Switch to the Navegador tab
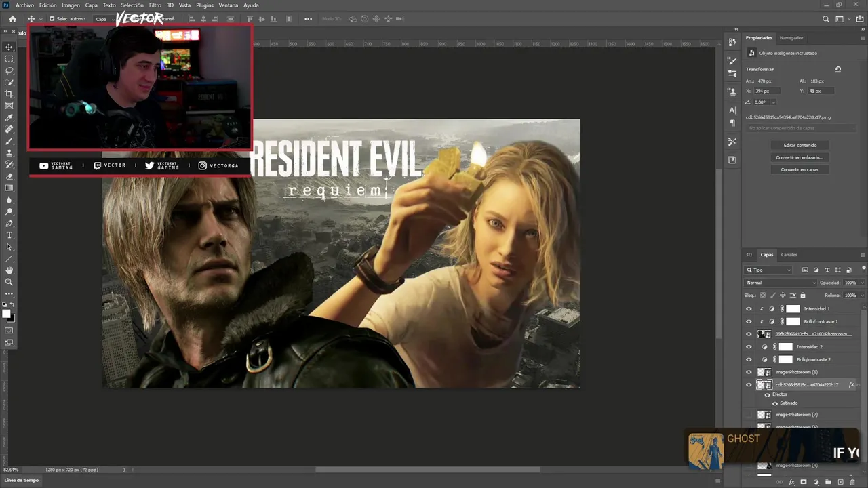 point(791,38)
